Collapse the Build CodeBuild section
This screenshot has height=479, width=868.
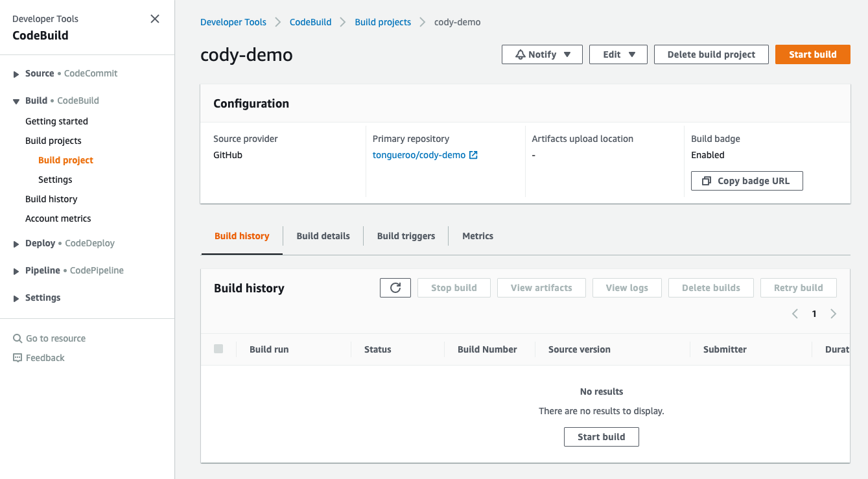[x=16, y=101]
